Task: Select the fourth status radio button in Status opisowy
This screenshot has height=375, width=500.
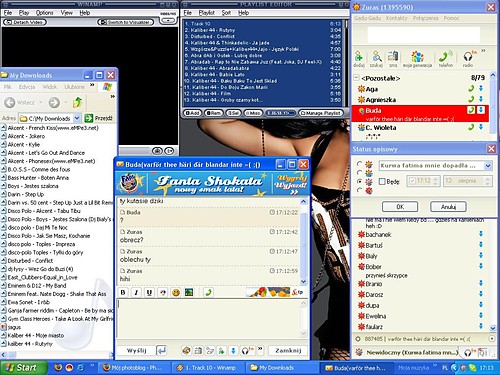Action: coord(359,190)
